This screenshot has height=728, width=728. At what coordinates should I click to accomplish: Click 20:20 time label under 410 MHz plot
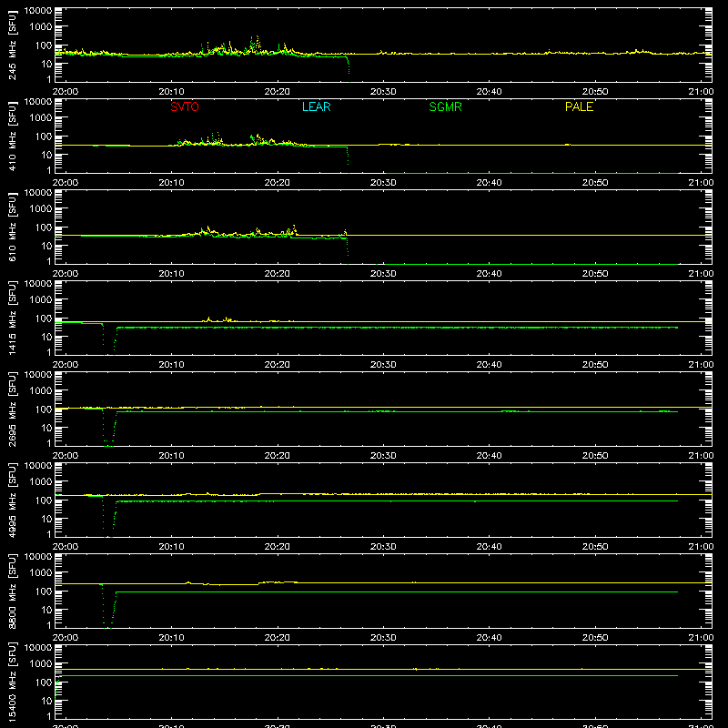click(278, 183)
